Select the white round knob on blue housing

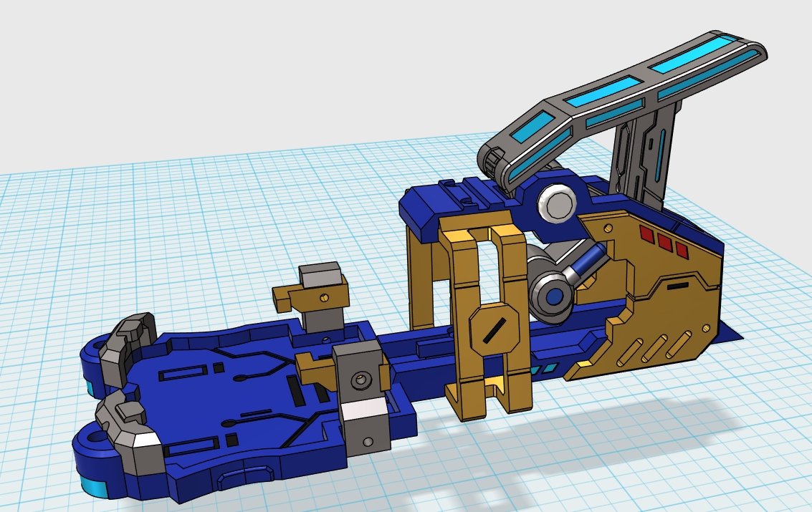point(556,203)
